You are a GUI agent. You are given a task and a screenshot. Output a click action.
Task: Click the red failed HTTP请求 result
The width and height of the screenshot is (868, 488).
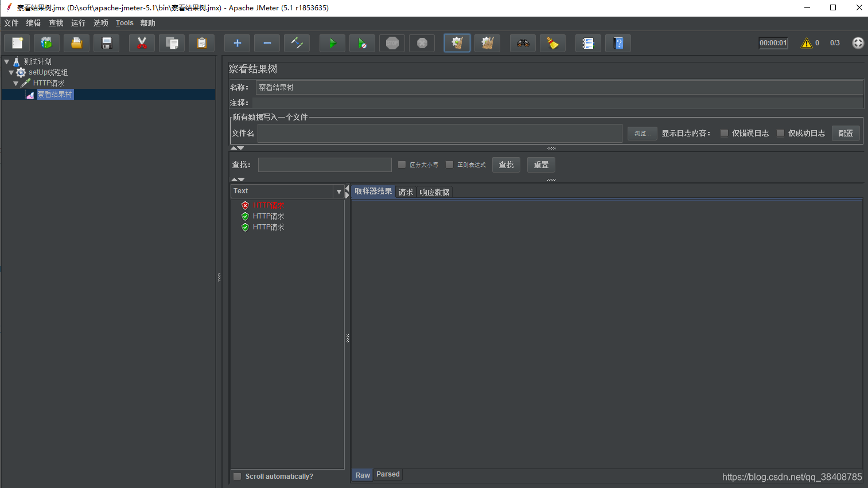coord(268,205)
